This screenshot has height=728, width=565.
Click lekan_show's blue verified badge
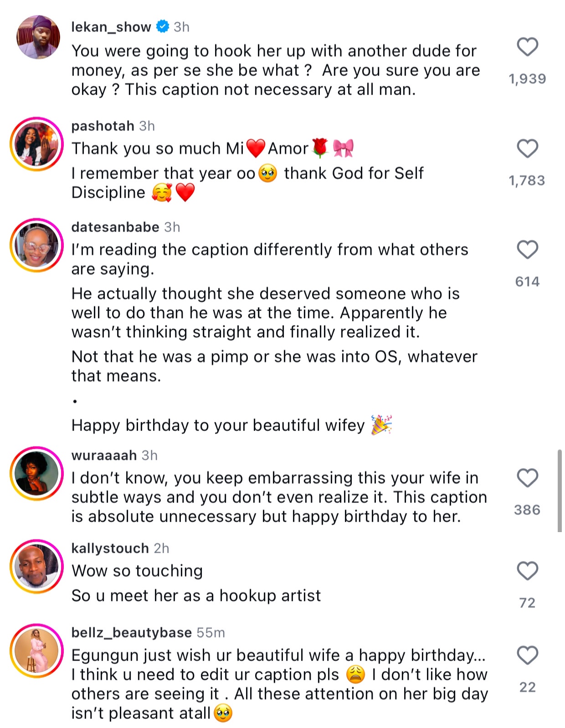point(163,27)
